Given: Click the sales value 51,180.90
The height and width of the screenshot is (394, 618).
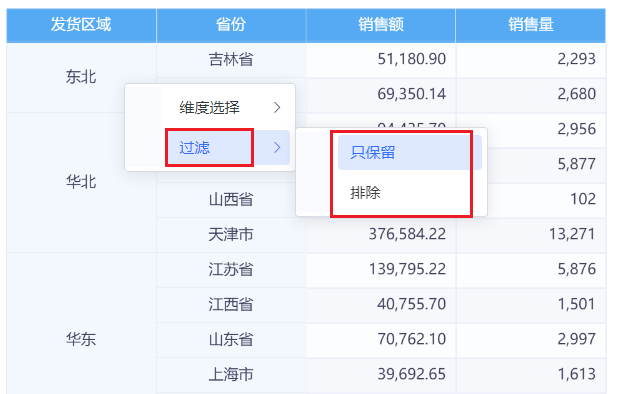Looking at the screenshot, I should tap(411, 59).
